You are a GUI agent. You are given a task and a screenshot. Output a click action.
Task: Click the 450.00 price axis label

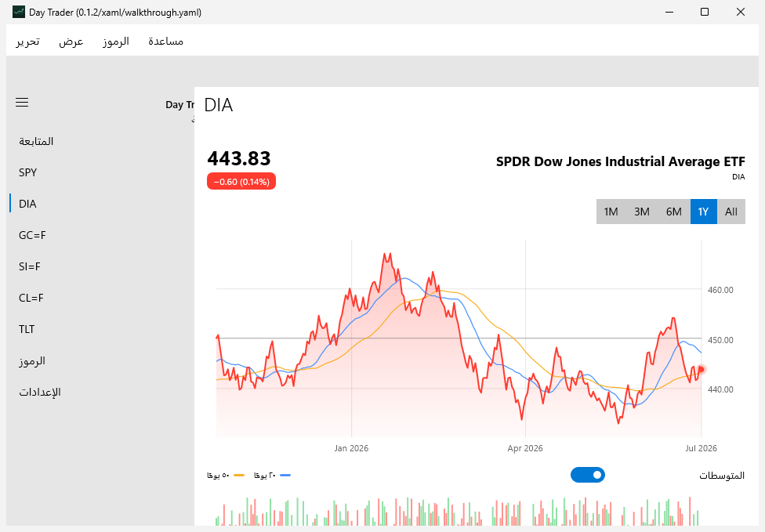[x=720, y=340]
